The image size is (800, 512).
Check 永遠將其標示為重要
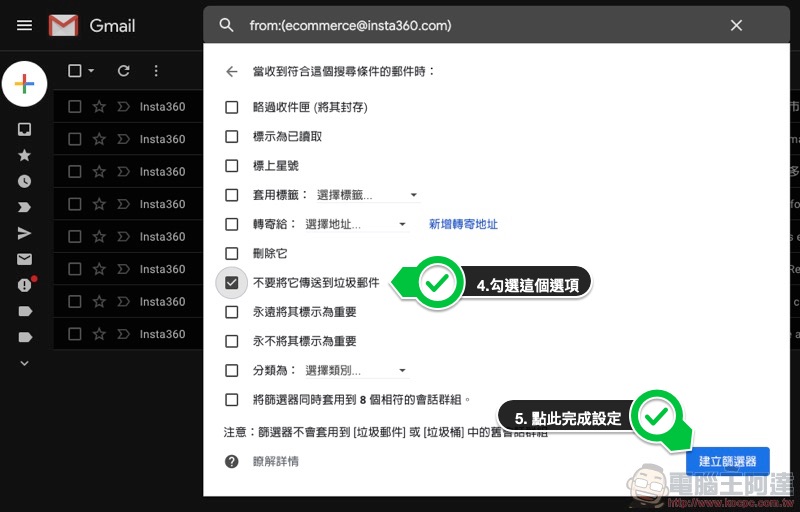232,312
